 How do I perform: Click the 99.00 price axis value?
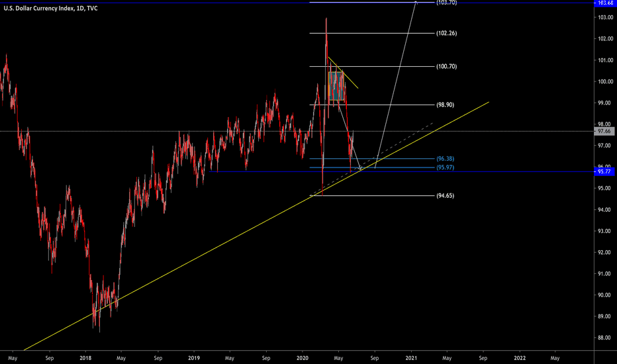(x=605, y=103)
